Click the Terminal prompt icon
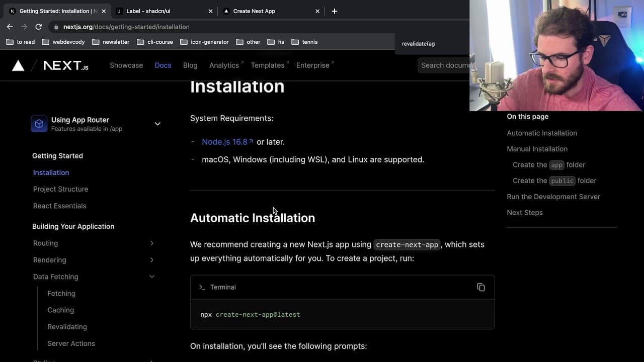 point(202,287)
